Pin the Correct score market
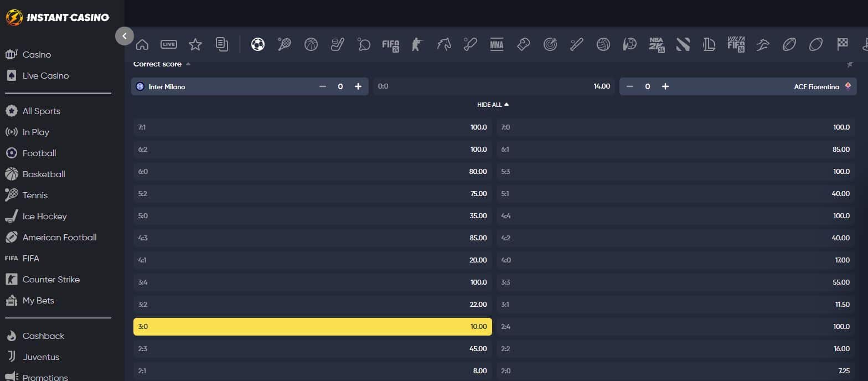Screen dimensions: 868x381 click(x=850, y=65)
